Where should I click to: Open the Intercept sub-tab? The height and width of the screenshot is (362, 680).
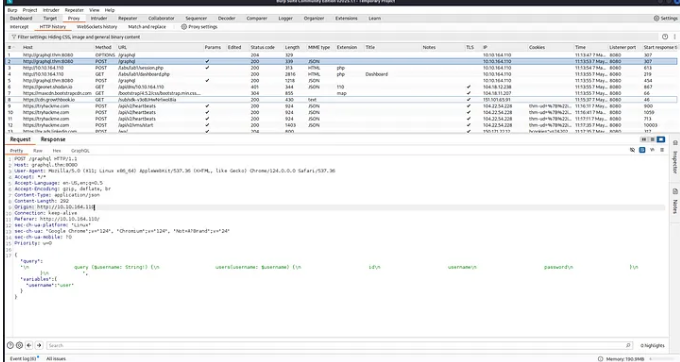coord(19,27)
